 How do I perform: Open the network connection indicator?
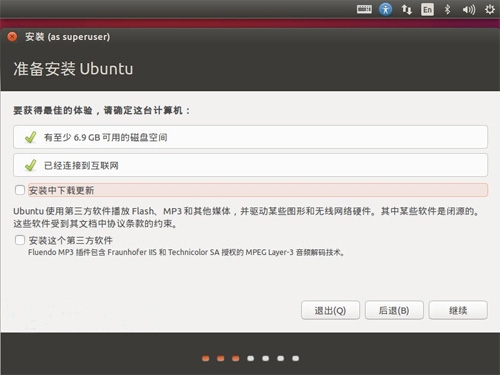click(x=407, y=9)
